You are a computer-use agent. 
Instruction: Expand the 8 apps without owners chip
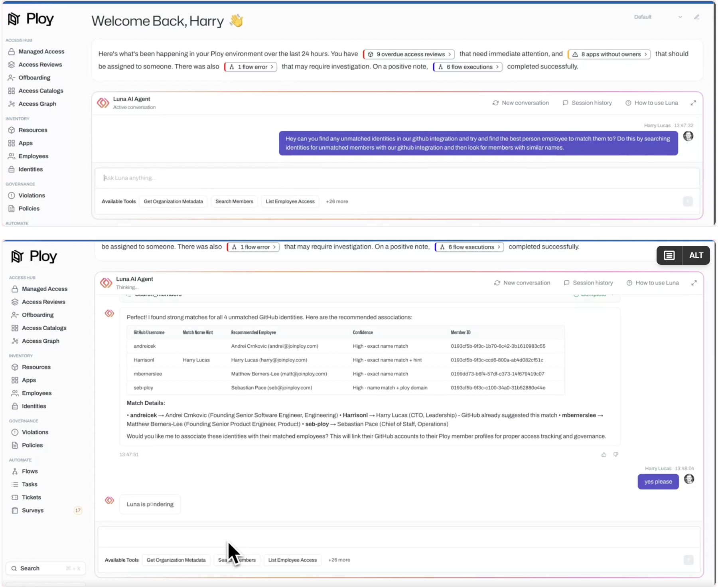[x=609, y=54]
